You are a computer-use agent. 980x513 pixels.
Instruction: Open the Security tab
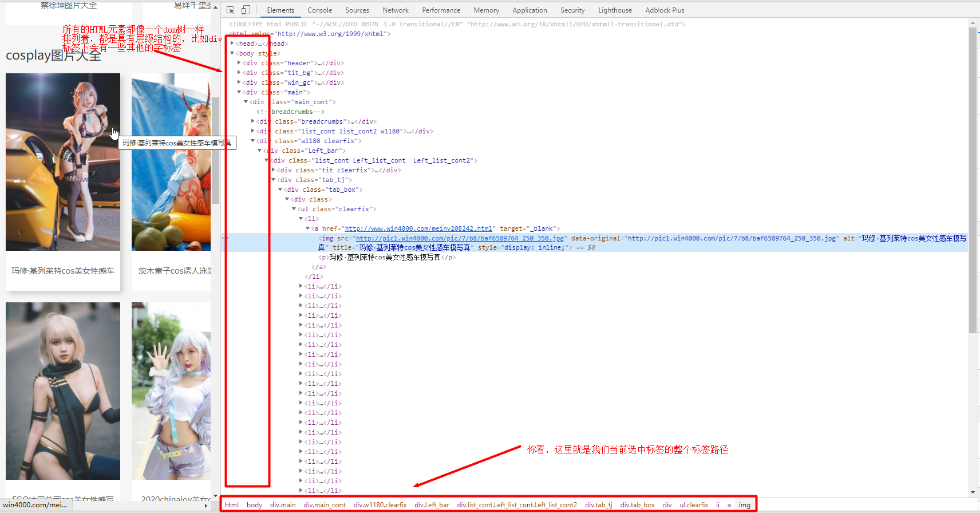pyautogui.click(x=572, y=10)
